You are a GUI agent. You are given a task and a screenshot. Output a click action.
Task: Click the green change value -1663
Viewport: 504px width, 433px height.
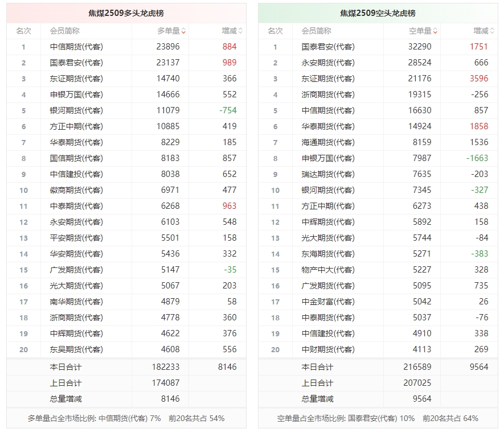[x=477, y=158]
